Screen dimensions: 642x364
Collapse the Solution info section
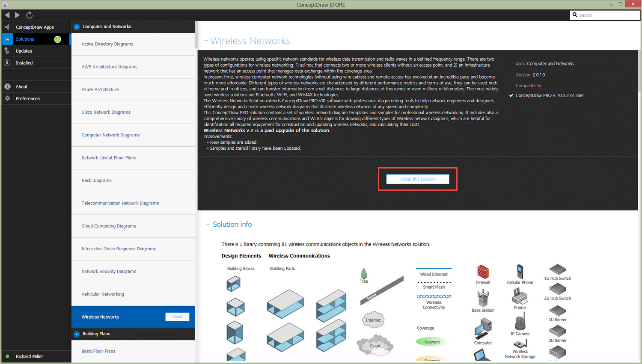(x=208, y=224)
